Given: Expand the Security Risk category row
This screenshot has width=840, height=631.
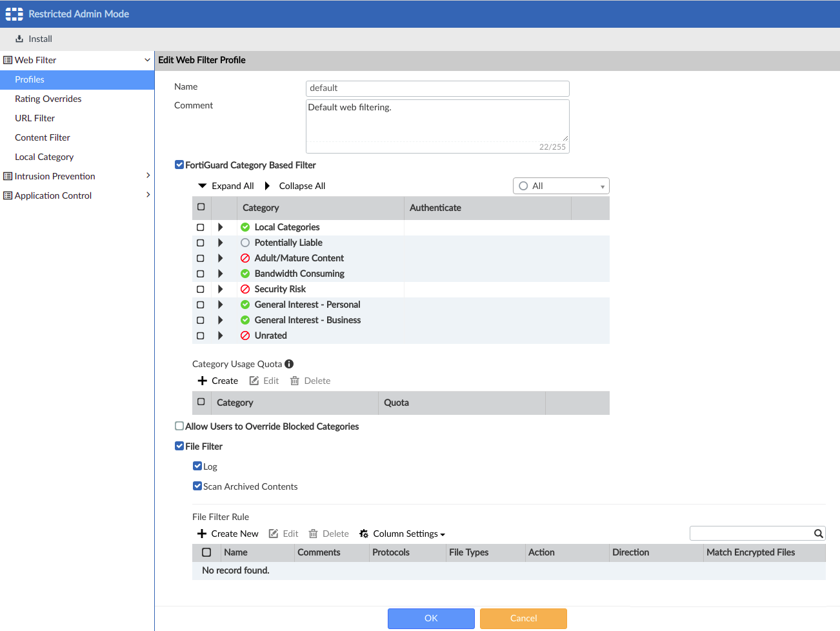Looking at the screenshot, I should (x=221, y=289).
